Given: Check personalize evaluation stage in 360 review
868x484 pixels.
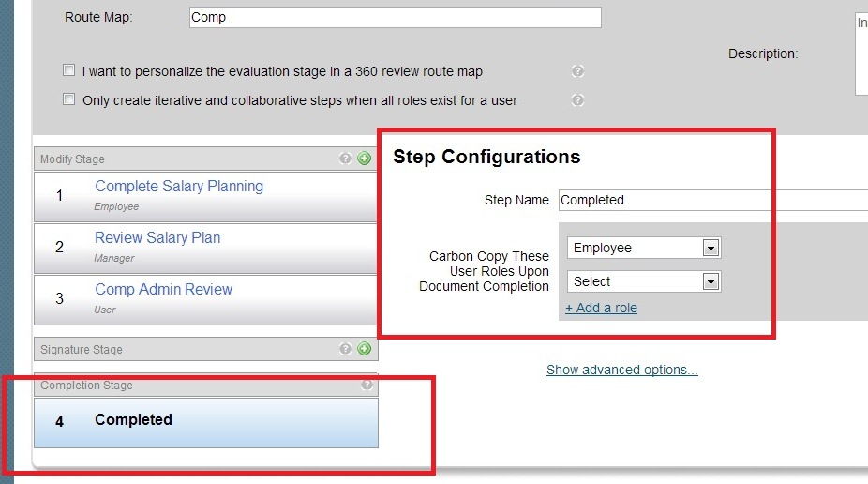Looking at the screenshot, I should pos(69,70).
